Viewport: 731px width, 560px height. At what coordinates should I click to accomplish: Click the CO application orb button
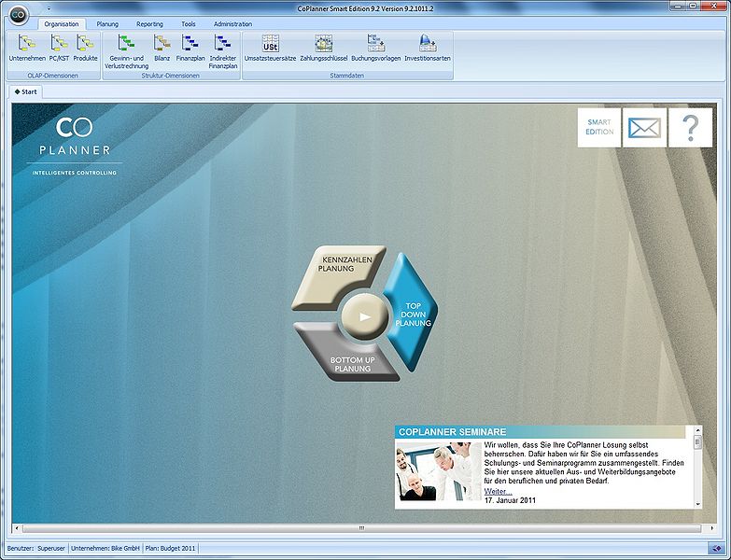19,15
